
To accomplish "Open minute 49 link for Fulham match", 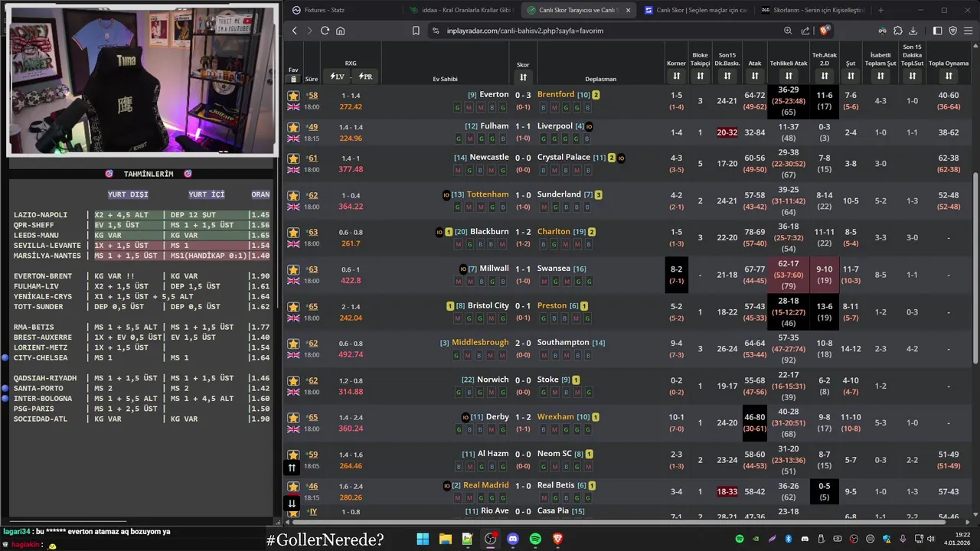I will (x=312, y=127).
